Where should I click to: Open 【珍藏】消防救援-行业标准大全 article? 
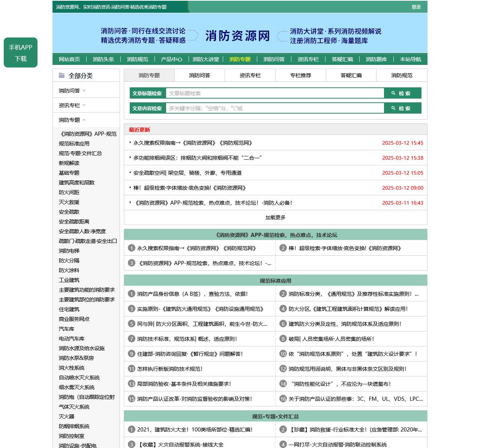pyautogui.click(x=355, y=430)
